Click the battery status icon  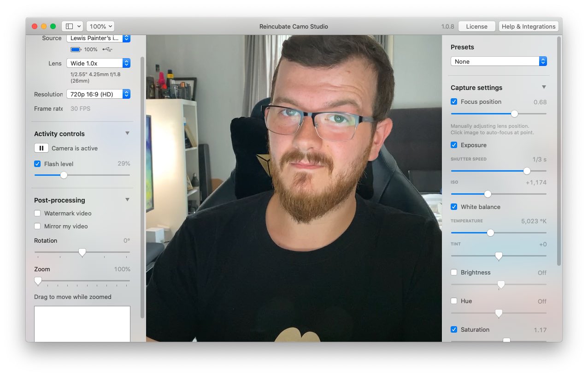click(76, 49)
